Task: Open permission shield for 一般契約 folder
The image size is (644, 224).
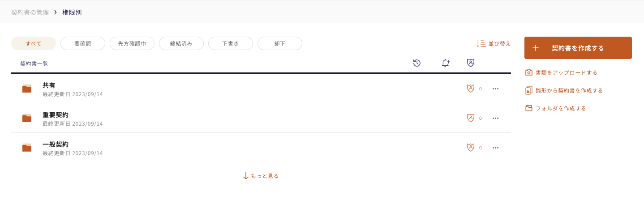Action: tap(471, 148)
